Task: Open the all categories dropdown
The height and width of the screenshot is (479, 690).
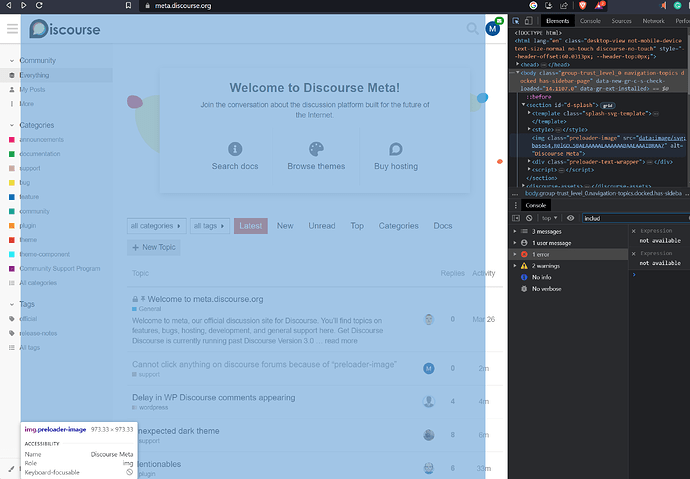Action: point(156,226)
